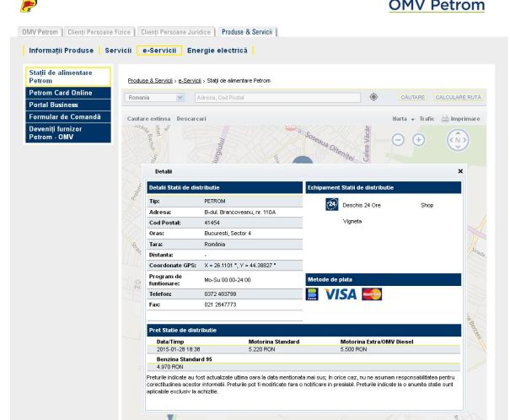The height and width of the screenshot is (420, 510).
Task: Click the Produse & Servicii breadcrumb link
Action: coord(150,81)
